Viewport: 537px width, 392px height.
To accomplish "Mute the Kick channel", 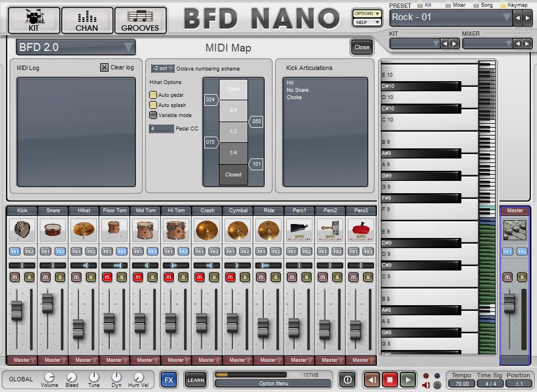I will (x=15, y=277).
